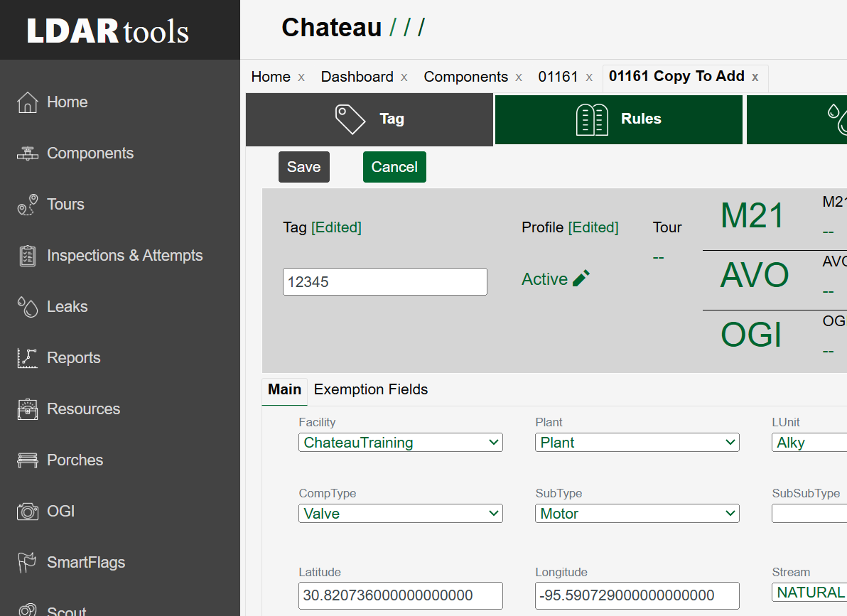Click the OGI camera icon
The image size is (847, 616).
[x=28, y=511]
